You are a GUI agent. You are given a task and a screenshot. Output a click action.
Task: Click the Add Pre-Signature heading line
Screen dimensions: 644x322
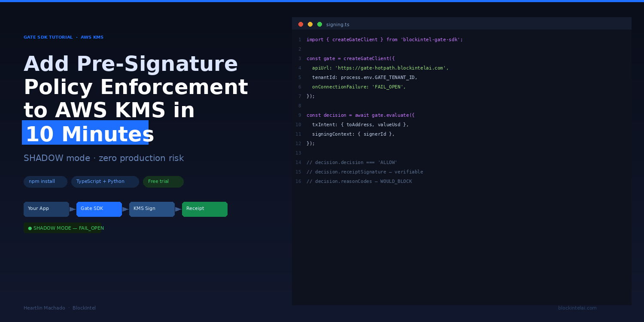pos(131,64)
